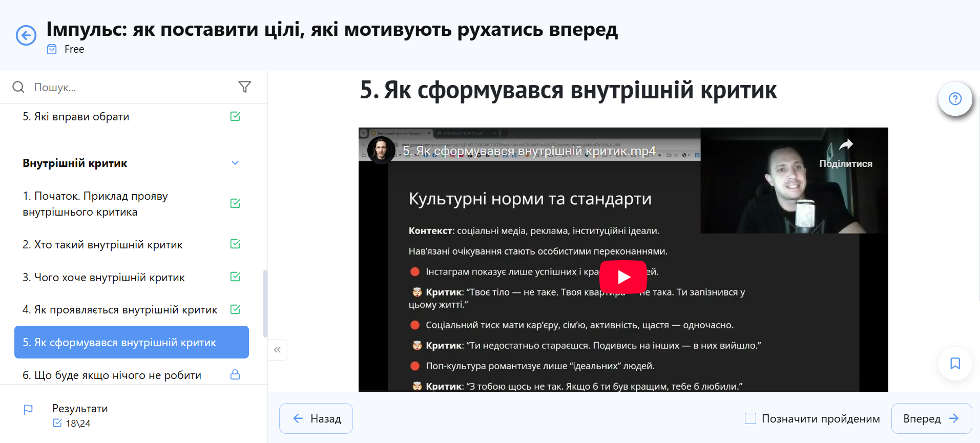Play the YouTube video
The image size is (980, 443).
(x=623, y=277)
